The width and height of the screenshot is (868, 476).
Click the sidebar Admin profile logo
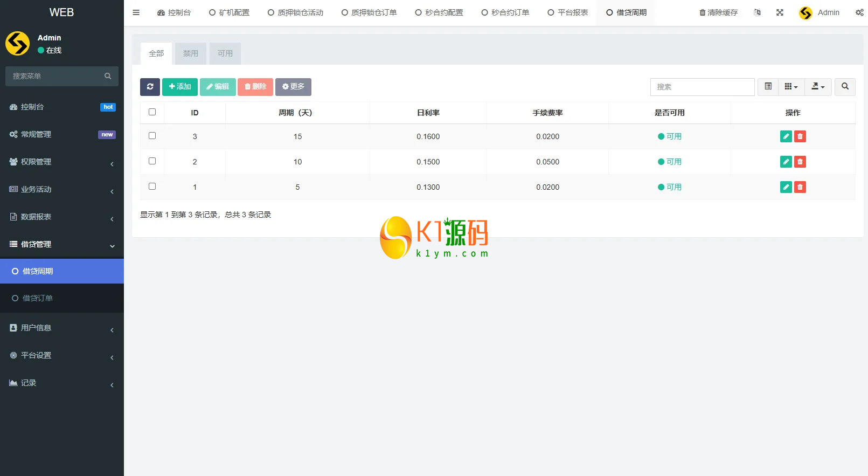pos(18,44)
